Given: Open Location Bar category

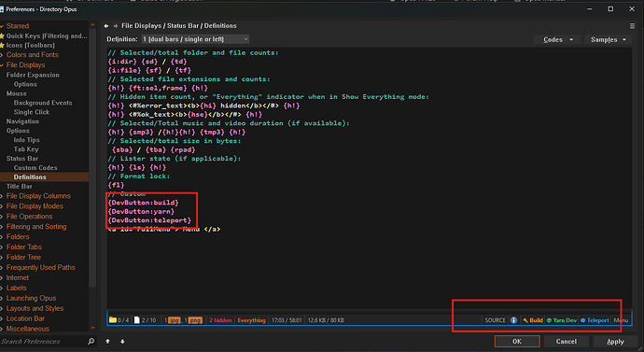Looking at the screenshot, I should point(25,318).
